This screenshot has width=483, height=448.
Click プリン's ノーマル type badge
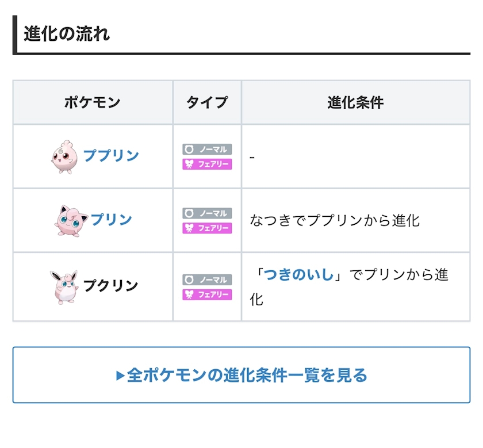[x=207, y=213]
